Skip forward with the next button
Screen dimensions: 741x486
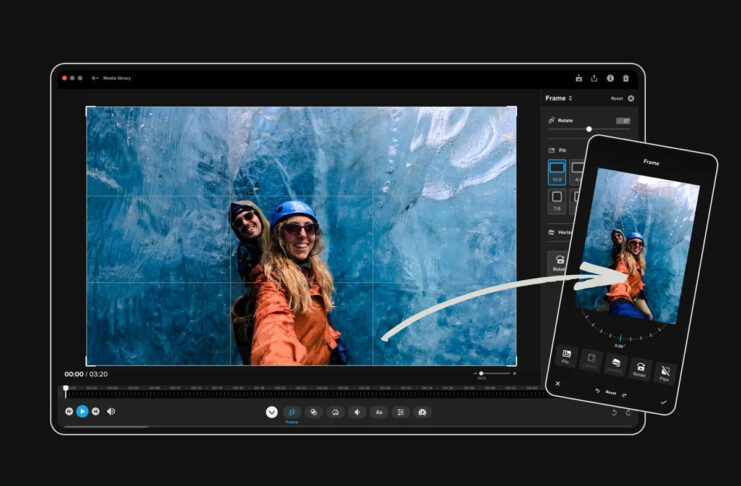click(x=95, y=411)
